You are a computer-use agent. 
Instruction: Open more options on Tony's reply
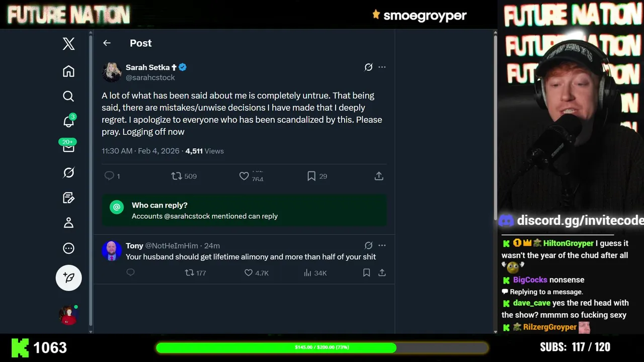coord(382,245)
